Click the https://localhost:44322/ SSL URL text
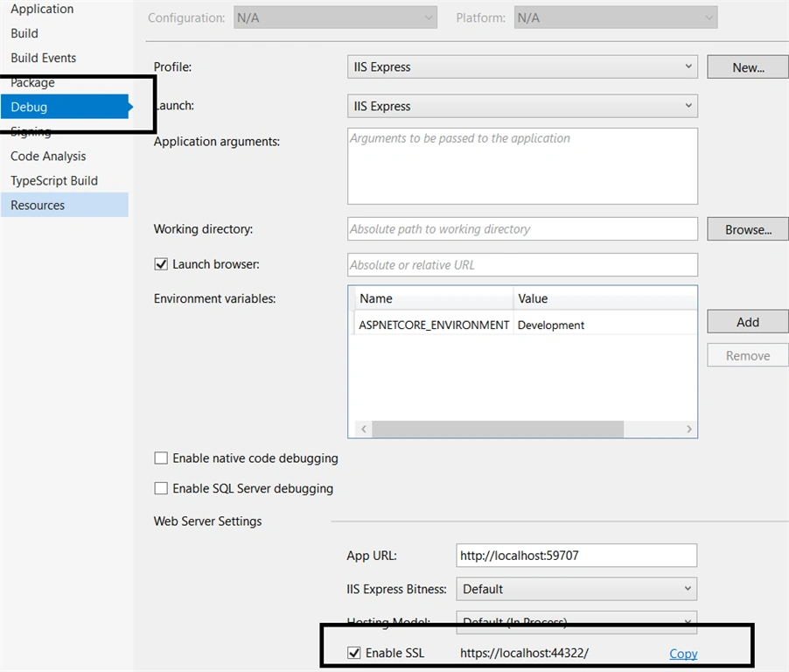 pyautogui.click(x=524, y=653)
